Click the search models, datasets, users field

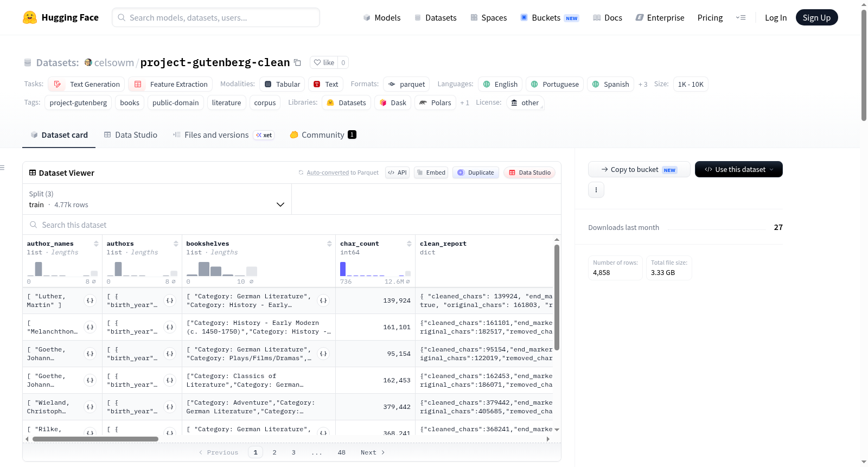216,17
